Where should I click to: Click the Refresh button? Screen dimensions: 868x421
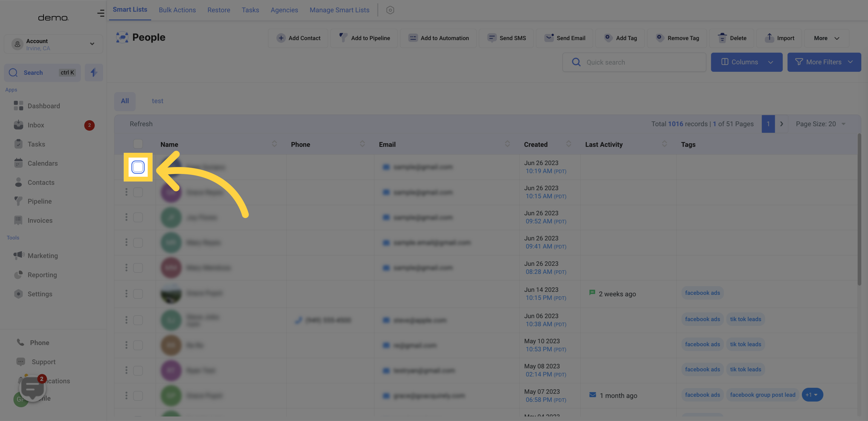141,123
